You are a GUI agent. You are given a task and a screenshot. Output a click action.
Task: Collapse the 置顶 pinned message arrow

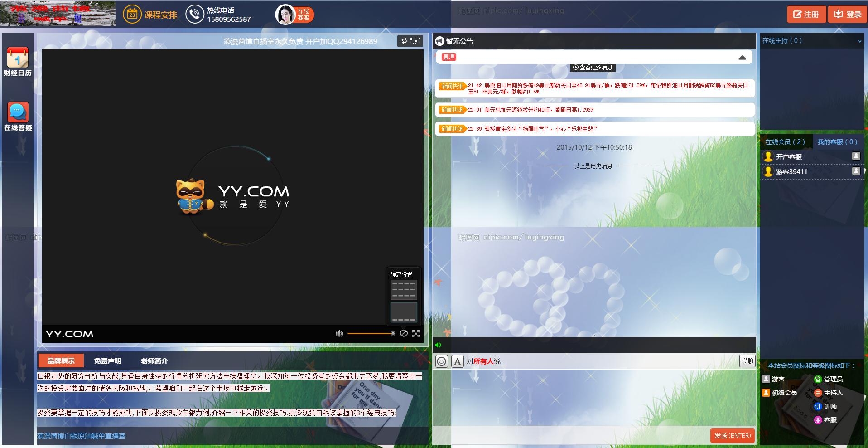click(x=742, y=58)
